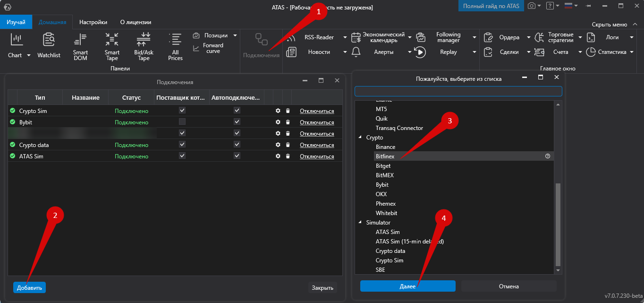Viewport: 644px width, 303px height.
Task: Click the Добавить button
Action: [29, 287]
